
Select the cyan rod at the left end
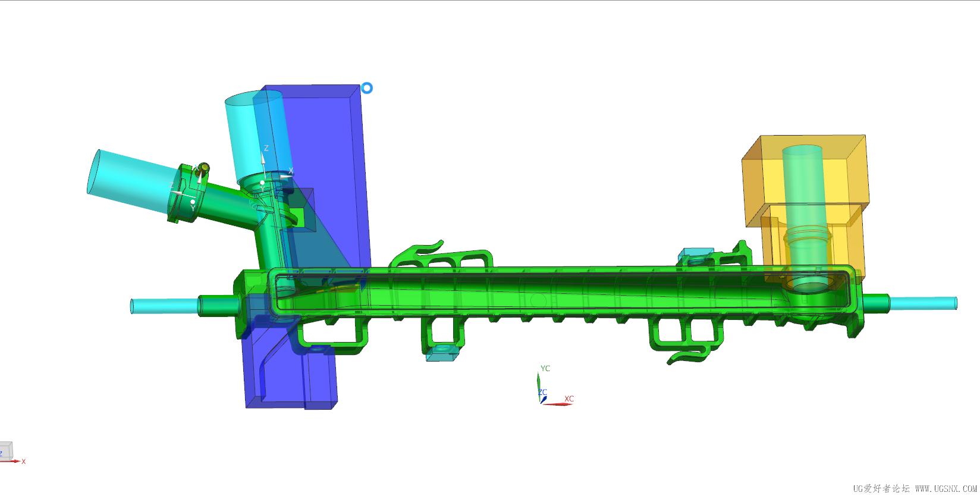pos(165,306)
